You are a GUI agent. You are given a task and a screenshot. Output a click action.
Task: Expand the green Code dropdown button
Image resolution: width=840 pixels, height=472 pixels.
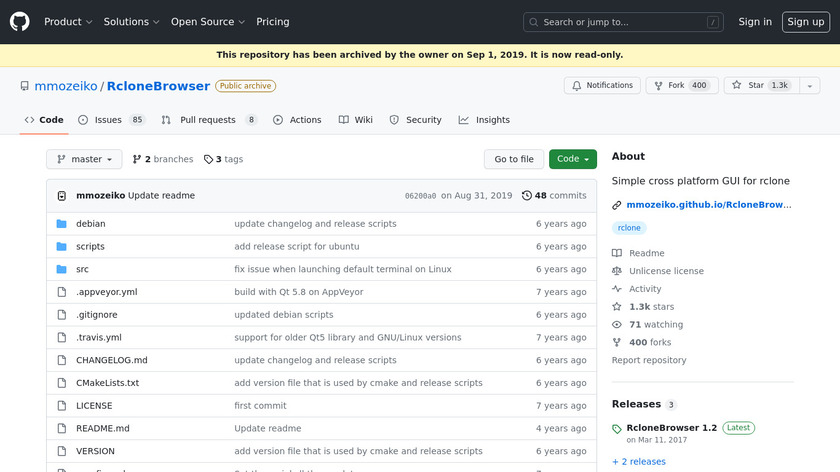point(572,159)
